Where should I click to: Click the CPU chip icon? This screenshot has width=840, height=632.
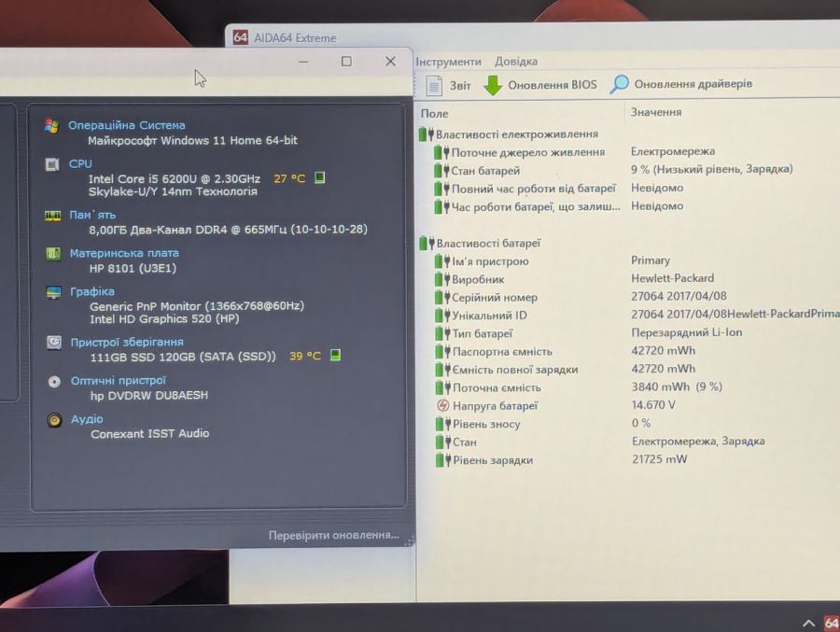click(52, 164)
